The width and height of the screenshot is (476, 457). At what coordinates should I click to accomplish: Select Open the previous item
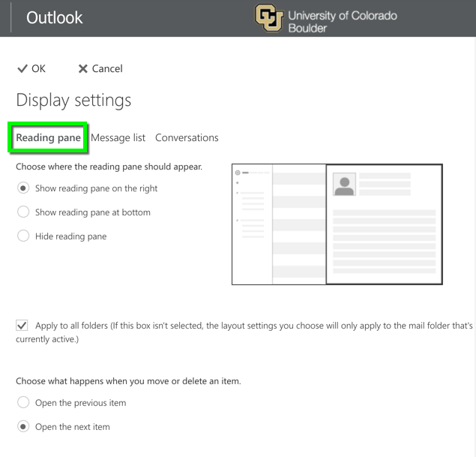pyautogui.click(x=23, y=402)
